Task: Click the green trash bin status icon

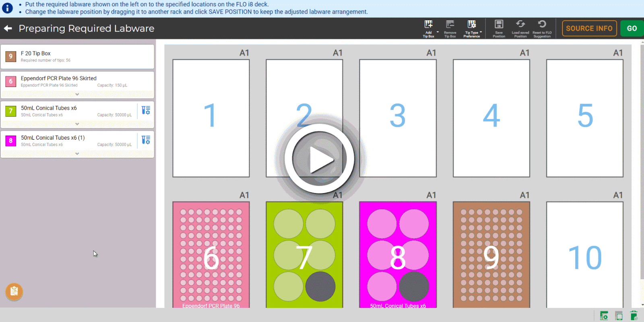Action: coord(634,316)
